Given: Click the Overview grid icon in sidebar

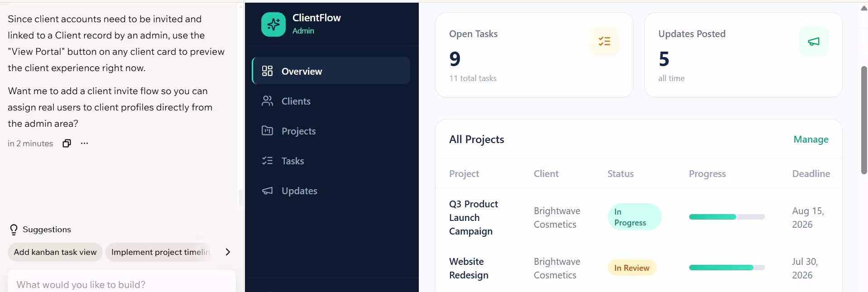Looking at the screenshot, I should (267, 71).
